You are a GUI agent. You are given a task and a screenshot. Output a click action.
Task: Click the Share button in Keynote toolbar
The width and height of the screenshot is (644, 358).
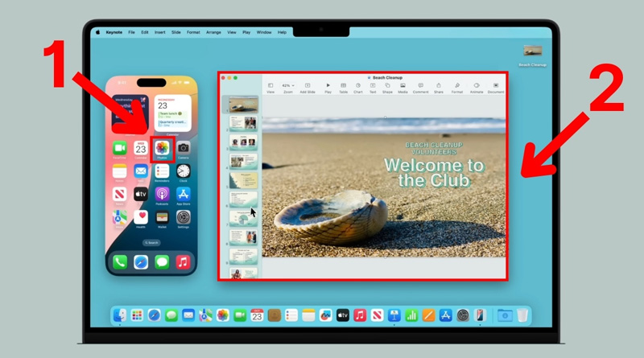tap(439, 88)
